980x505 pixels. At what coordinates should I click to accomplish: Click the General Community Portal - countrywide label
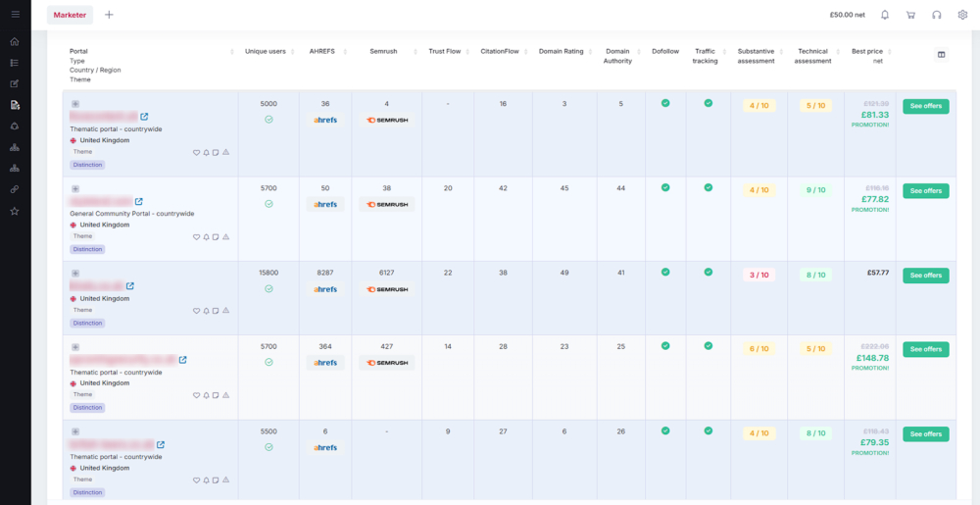pos(132,214)
